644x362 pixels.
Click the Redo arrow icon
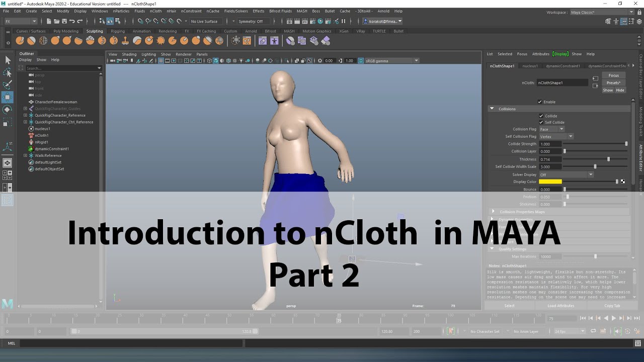[x=79, y=21]
